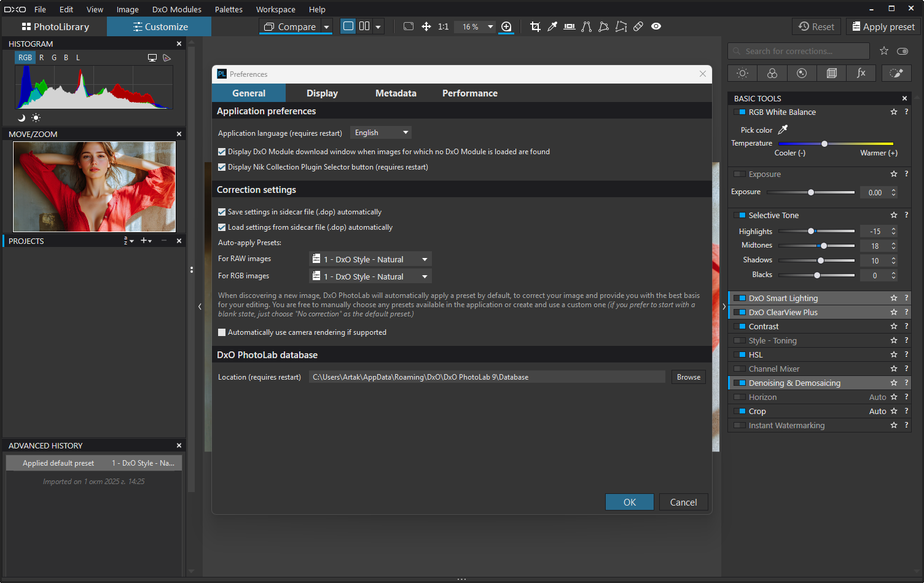Open the DxO Modules menu
This screenshot has width=924, height=583.
point(176,9)
